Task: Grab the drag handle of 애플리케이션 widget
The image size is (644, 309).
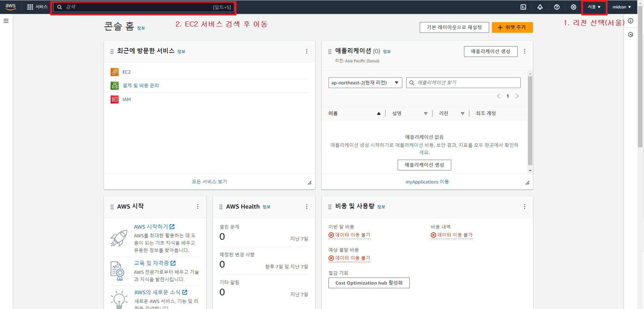Action: (x=330, y=52)
